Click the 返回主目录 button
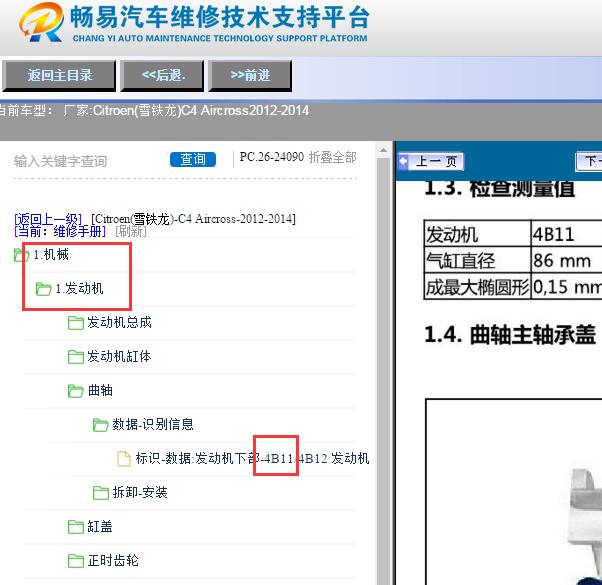 (x=59, y=75)
